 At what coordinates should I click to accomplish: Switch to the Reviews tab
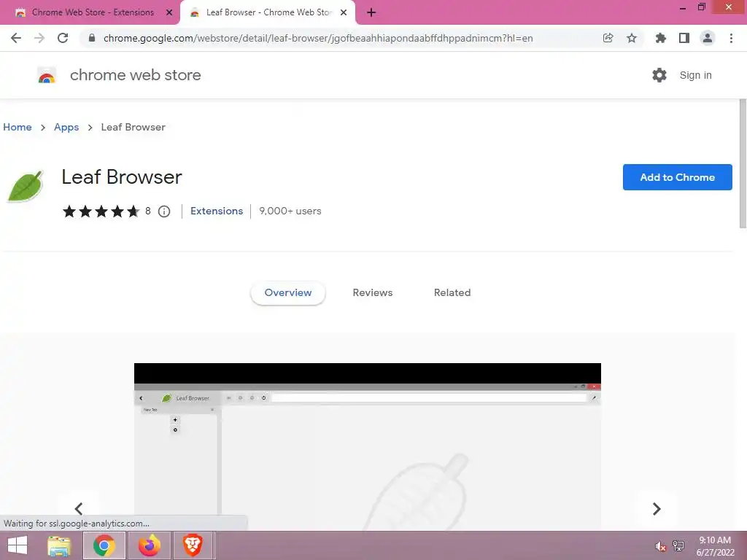[x=373, y=293]
